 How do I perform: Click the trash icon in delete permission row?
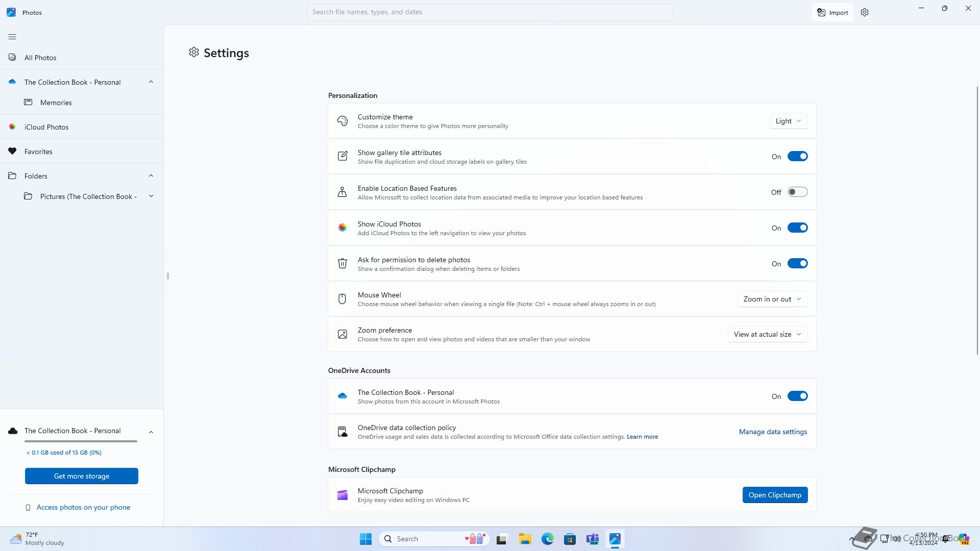342,263
